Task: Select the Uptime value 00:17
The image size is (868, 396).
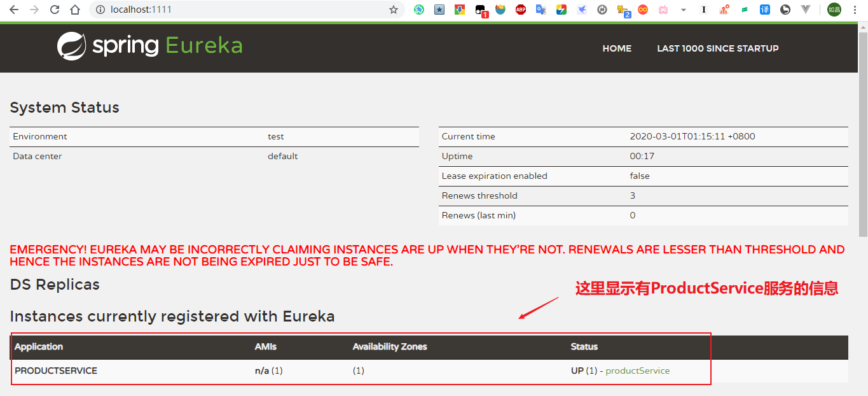Action: pyautogui.click(x=642, y=156)
